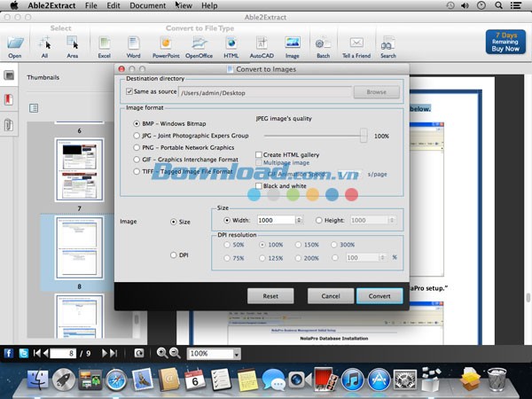Select JPG image format option
Screen dimensions: 532x399
pos(137,136)
